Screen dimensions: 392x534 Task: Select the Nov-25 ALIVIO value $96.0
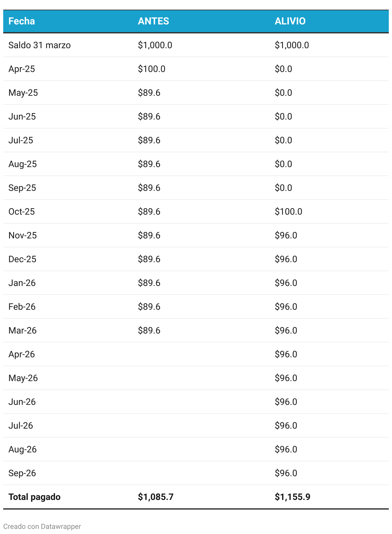(286, 235)
